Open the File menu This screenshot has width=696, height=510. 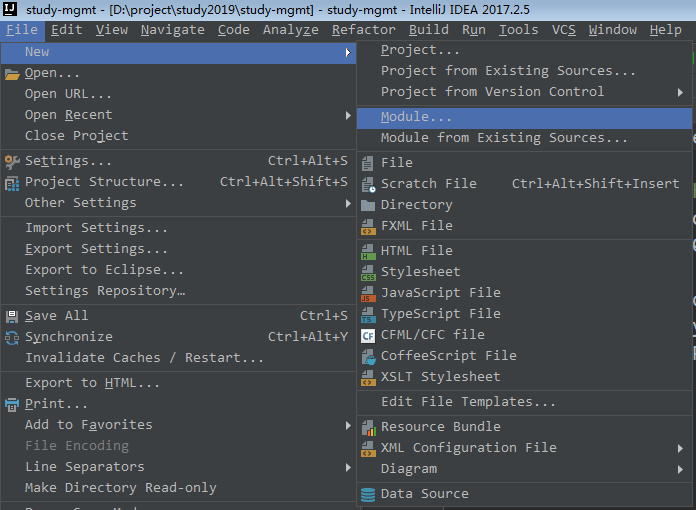[x=22, y=30]
